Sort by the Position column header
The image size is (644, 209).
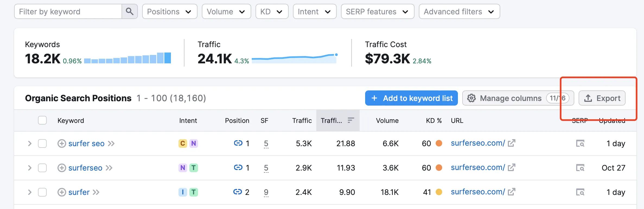click(237, 120)
